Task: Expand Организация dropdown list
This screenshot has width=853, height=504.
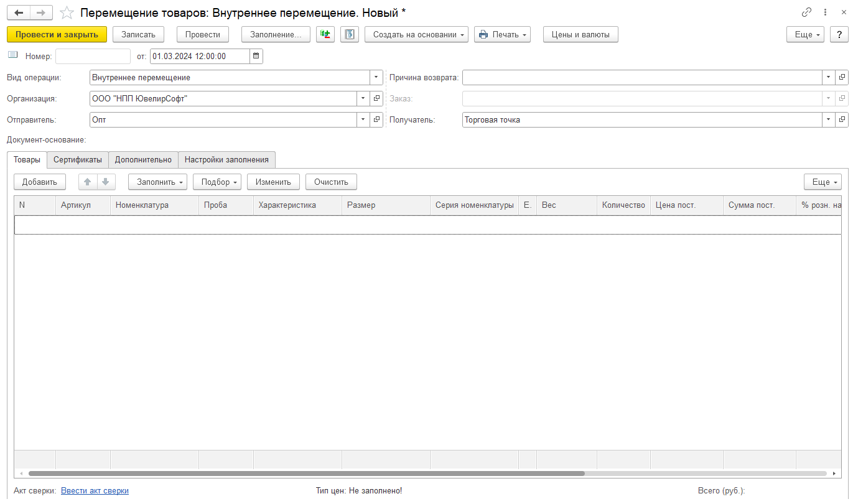Action: (x=363, y=98)
